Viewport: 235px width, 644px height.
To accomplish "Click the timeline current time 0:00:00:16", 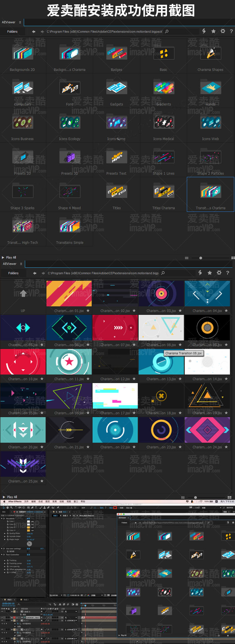I will [8, 603].
